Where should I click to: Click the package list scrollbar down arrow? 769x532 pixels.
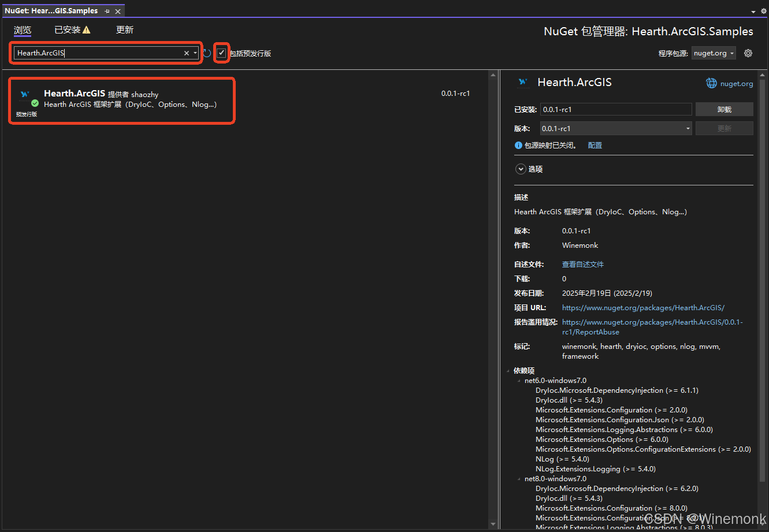(x=493, y=524)
